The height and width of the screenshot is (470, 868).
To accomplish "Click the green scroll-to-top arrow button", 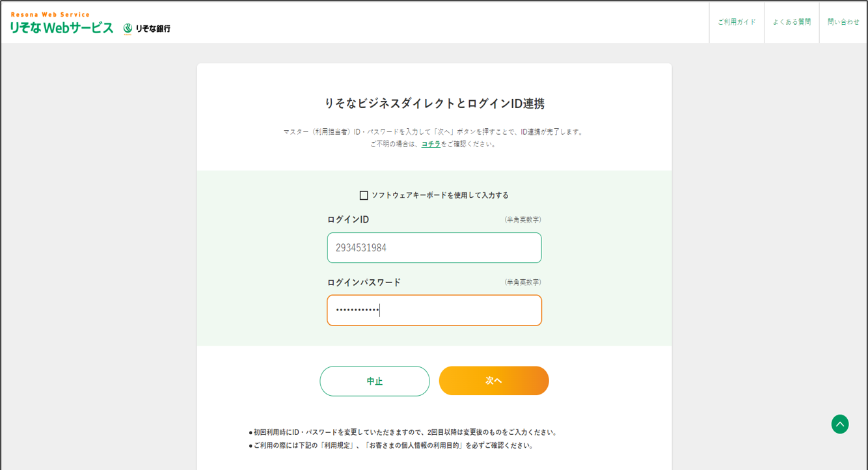I will click(840, 424).
